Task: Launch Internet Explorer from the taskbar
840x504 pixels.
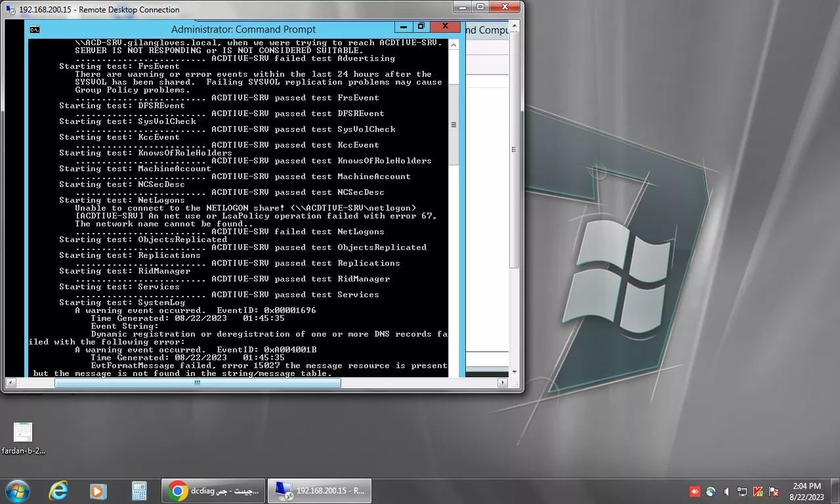Action: point(58,490)
